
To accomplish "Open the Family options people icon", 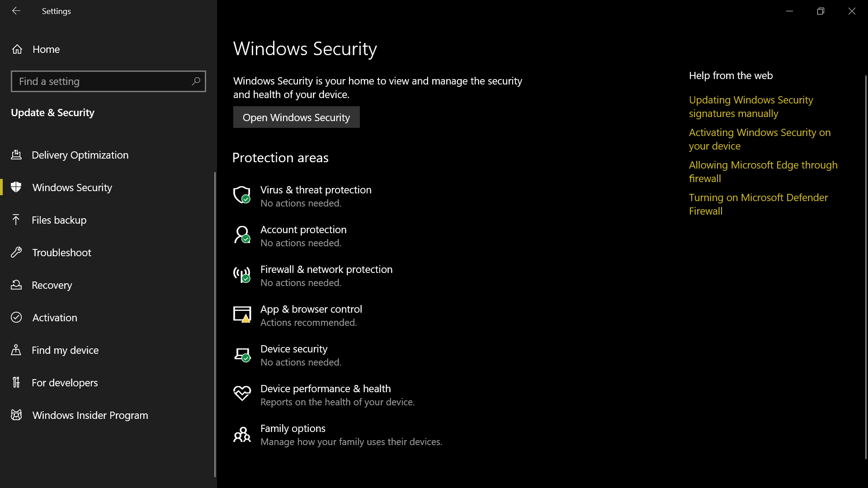I will [x=242, y=434].
